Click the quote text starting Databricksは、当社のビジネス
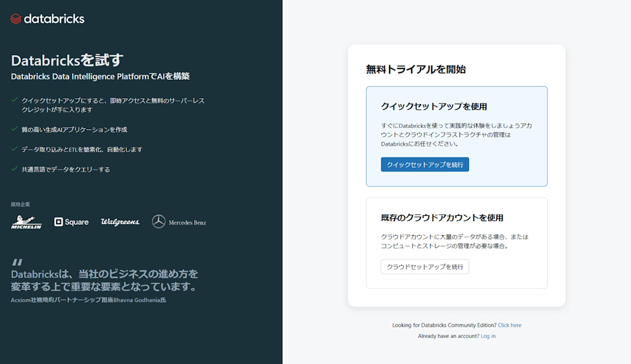Screen dimensions: 631x364 click(x=105, y=280)
